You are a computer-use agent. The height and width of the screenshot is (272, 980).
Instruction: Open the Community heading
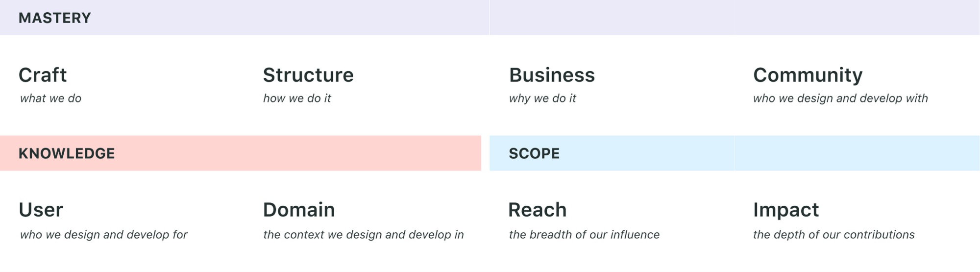coord(808,75)
